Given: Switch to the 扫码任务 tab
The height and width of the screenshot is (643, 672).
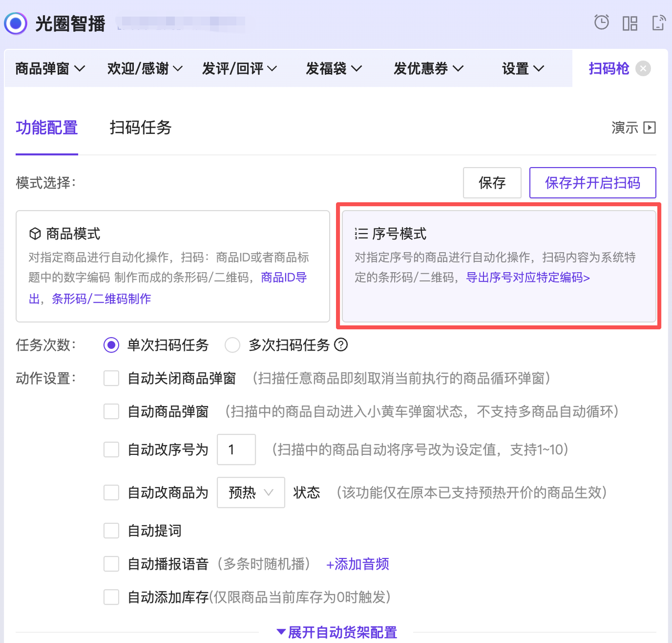Looking at the screenshot, I should [x=140, y=128].
